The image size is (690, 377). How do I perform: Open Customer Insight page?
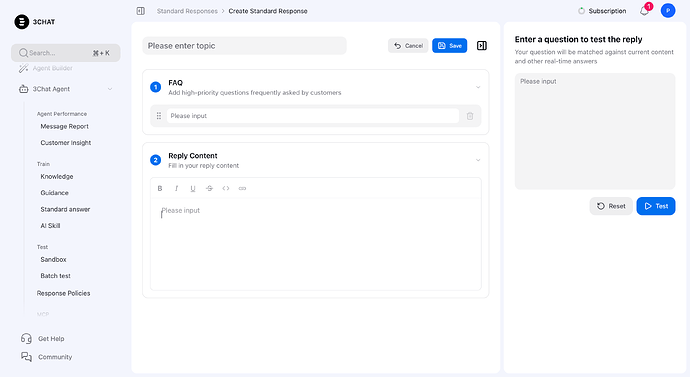tap(66, 143)
